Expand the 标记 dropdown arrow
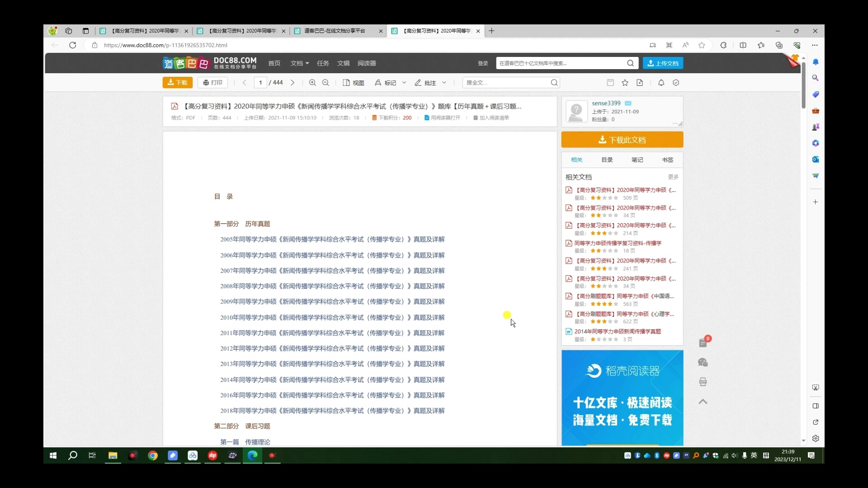This screenshot has height=488, width=868. 404,83
